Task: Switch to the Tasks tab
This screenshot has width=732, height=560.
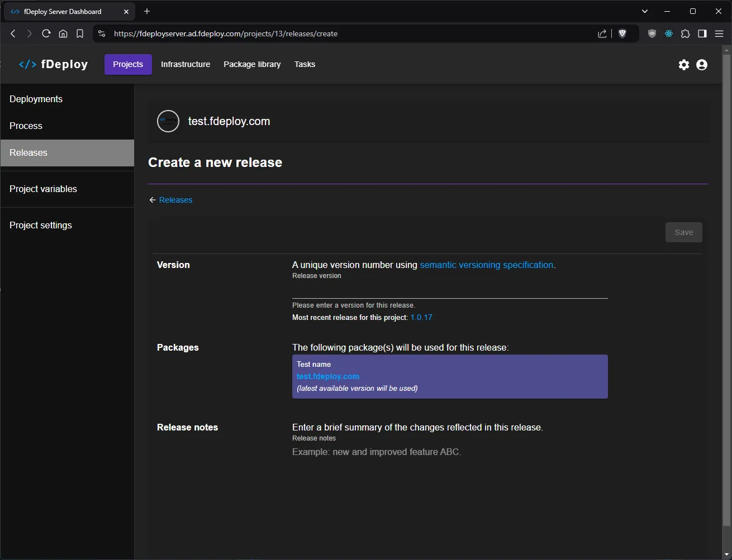Action: (x=305, y=64)
